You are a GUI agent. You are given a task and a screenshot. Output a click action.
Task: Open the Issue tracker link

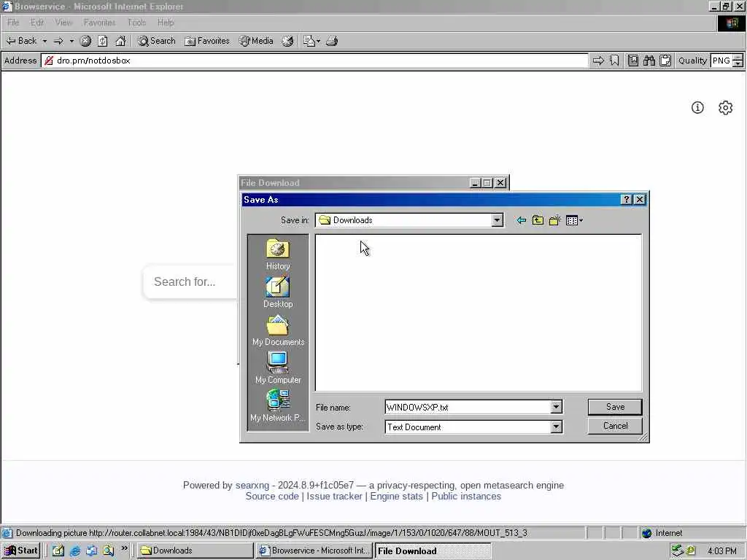point(334,496)
